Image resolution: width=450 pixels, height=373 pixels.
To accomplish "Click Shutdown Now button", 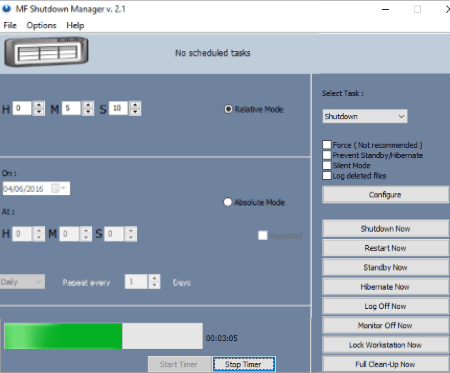I will (x=385, y=229).
